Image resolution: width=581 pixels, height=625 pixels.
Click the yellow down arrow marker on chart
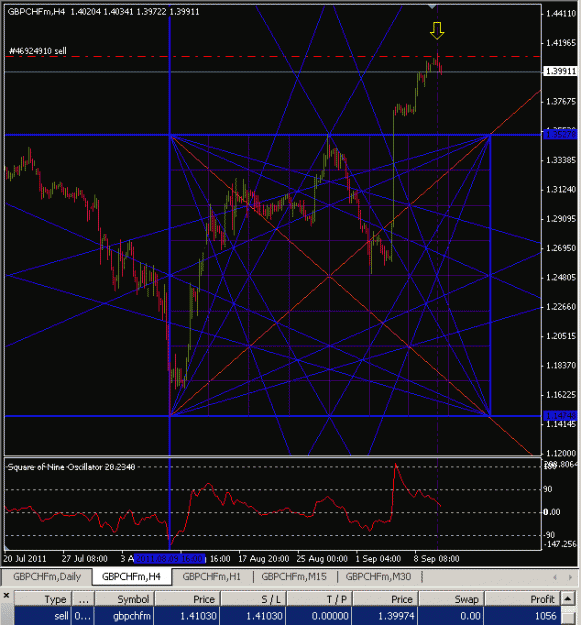tap(437, 31)
